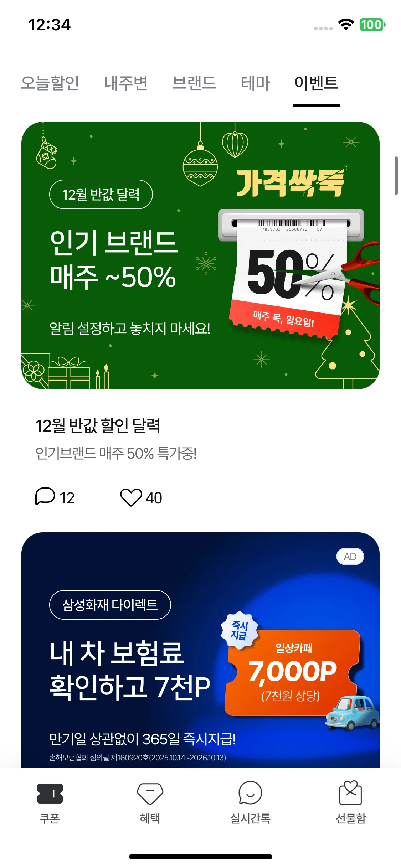Open the 쿠폰 coupon icon
The width and height of the screenshot is (401, 868).
click(x=50, y=793)
